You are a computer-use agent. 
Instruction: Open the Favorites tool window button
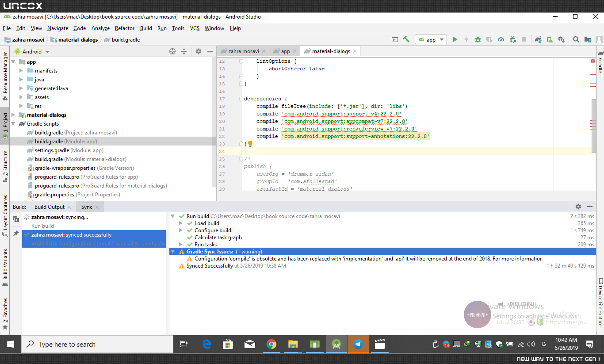[5, 314]
